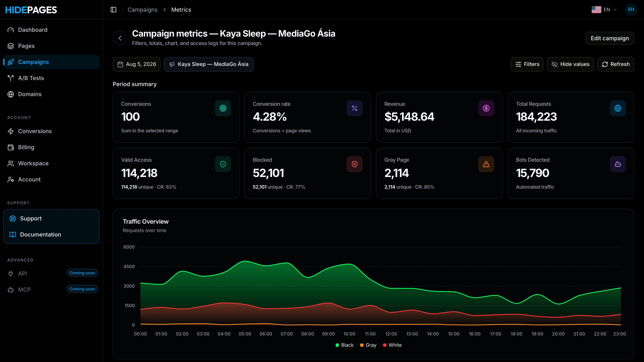Click the calendar icon in date picker
Image resolution: width=644 pixels, height=362 pixels.
[120, 64]
